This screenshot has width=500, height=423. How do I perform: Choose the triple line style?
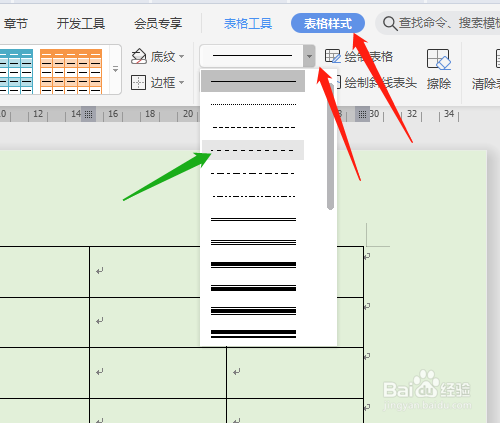(x=253, y=242)
